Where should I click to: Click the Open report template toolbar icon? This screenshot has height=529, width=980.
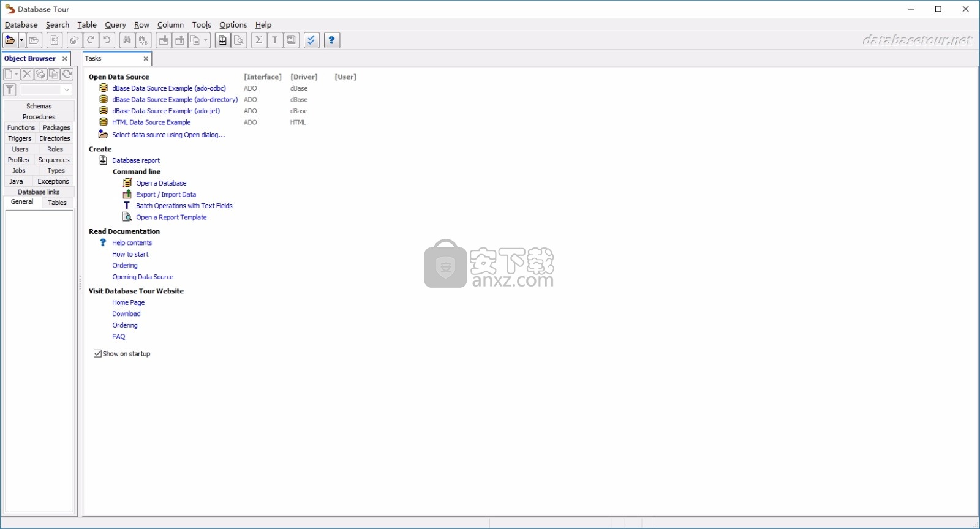239,40
